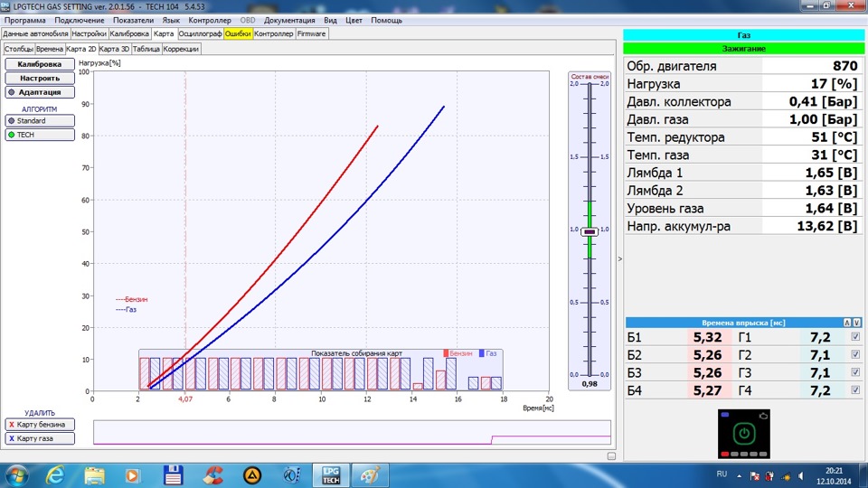The image size is (868, 488).
Task: Open Paint from the taskbar
Action: point(370,475)
